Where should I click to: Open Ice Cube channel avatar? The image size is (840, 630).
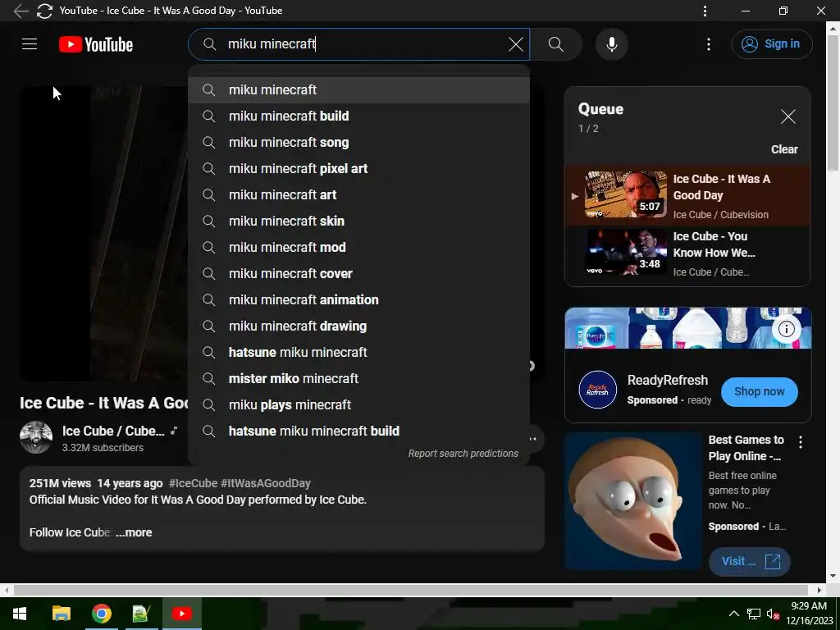(36, 437)
